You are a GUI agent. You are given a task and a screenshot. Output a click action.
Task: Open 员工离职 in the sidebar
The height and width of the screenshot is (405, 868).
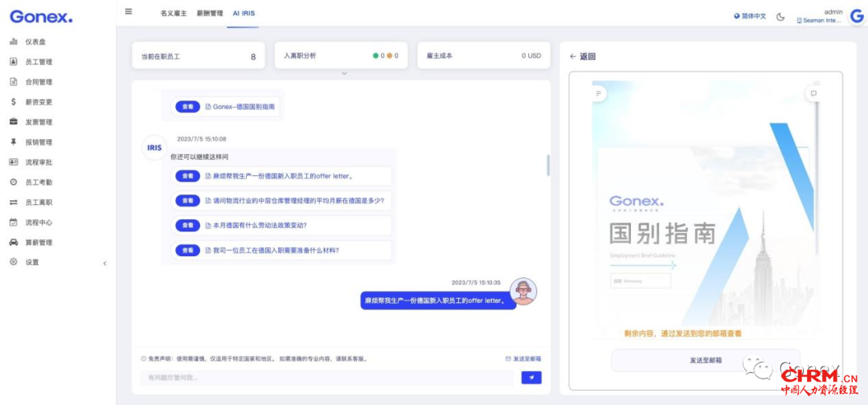(x=39, y=202)
